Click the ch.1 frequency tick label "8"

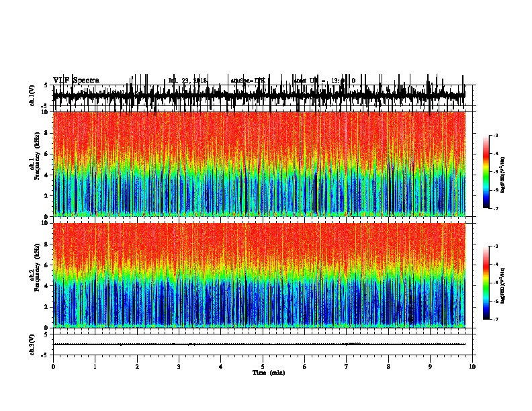(x=47, y=133)
